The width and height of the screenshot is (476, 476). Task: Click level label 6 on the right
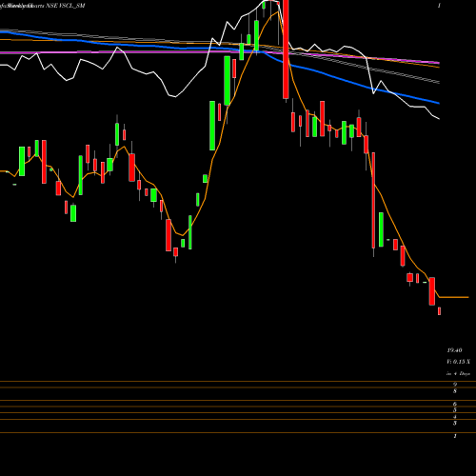[455, 405]
